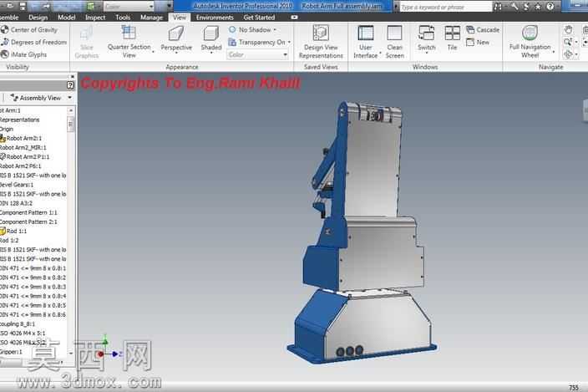Open a New window
This screenshot has height=392, width=588.
(478, 42)
